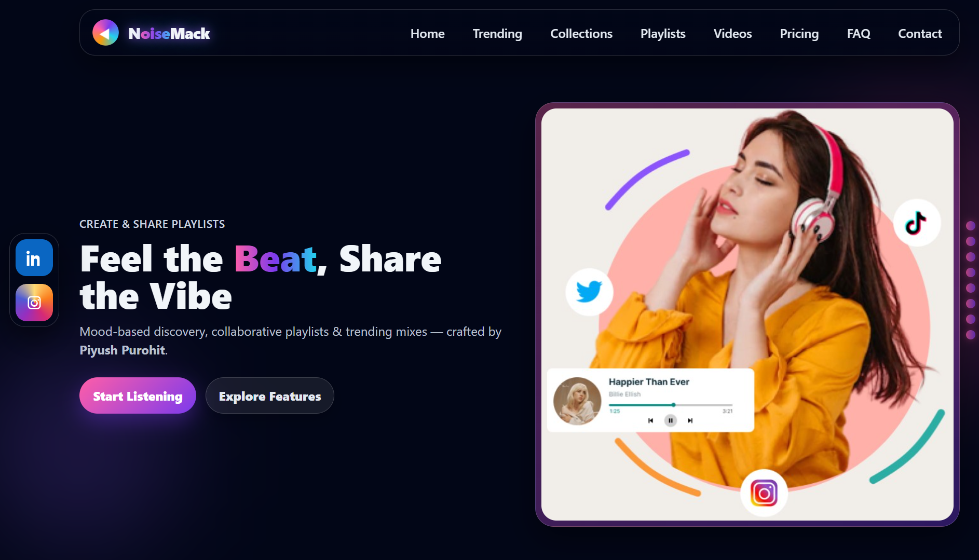Viewport: 979px width, 560px height.
Task: Skip to next track in player
Action: coord(690,420)
